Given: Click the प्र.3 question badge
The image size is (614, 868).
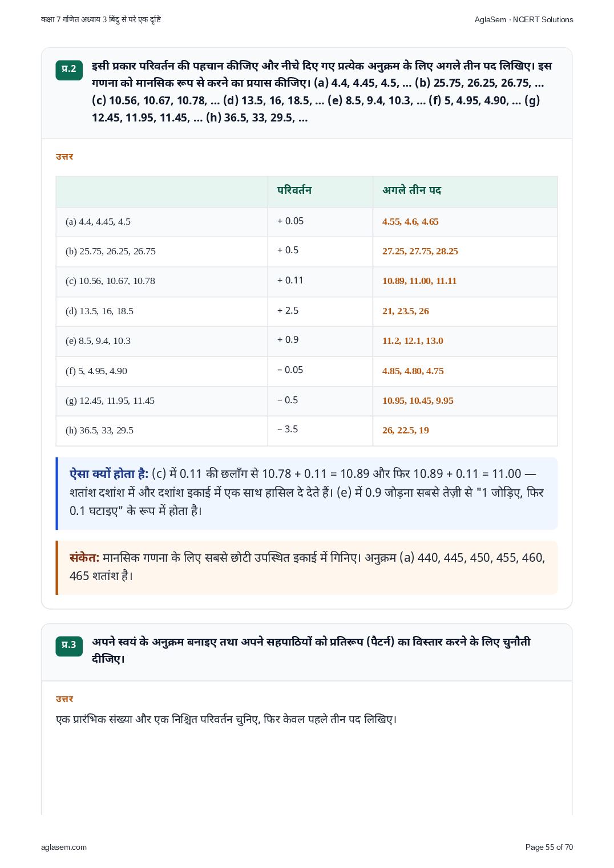Looking at the screenshot, I should [69, 646].
